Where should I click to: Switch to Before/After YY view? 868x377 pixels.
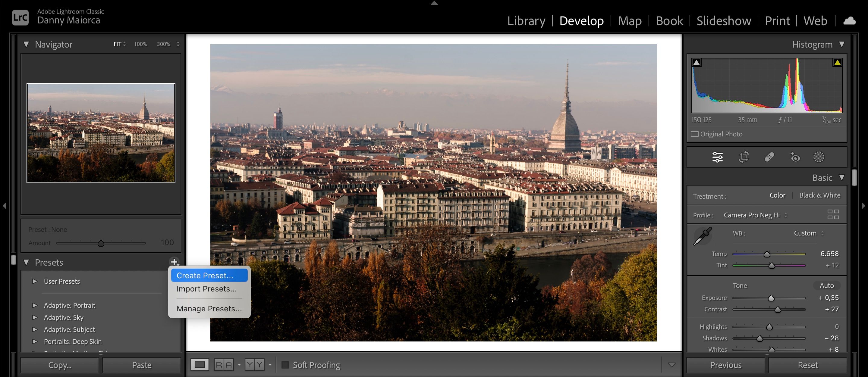[x=255, y=365]
